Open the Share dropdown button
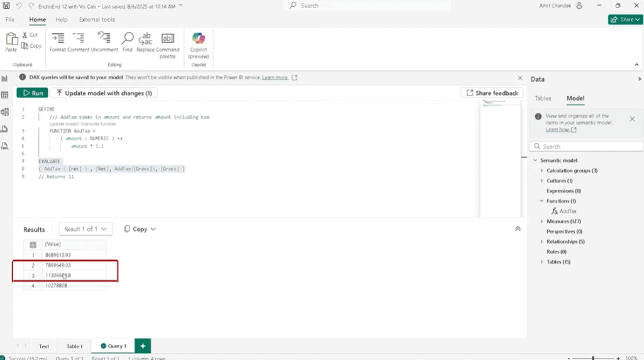The height and width of the screenshot is (360, 644). coord(625,19)
